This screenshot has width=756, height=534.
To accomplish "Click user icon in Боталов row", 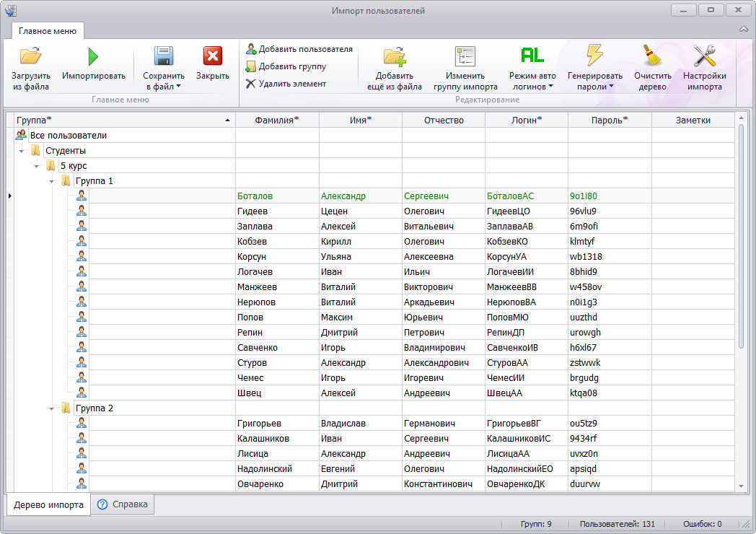I will pyautogui.click(x=82, y=196).
